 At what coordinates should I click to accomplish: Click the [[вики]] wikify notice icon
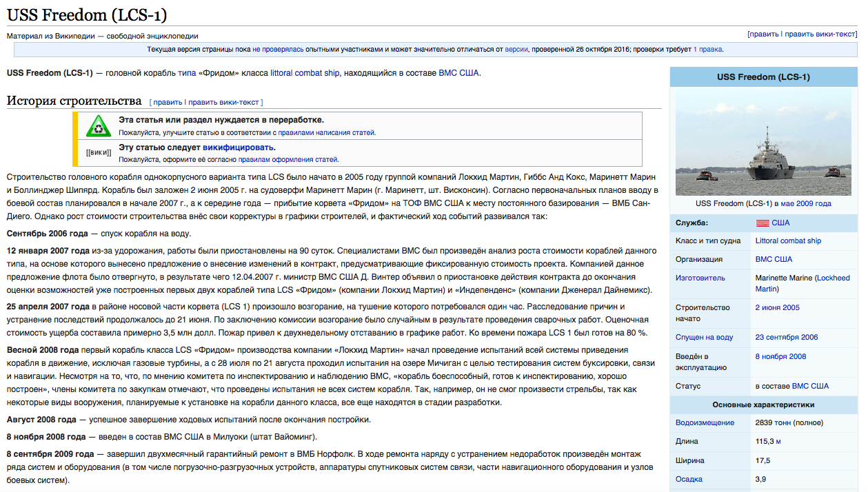coord(99,152)
